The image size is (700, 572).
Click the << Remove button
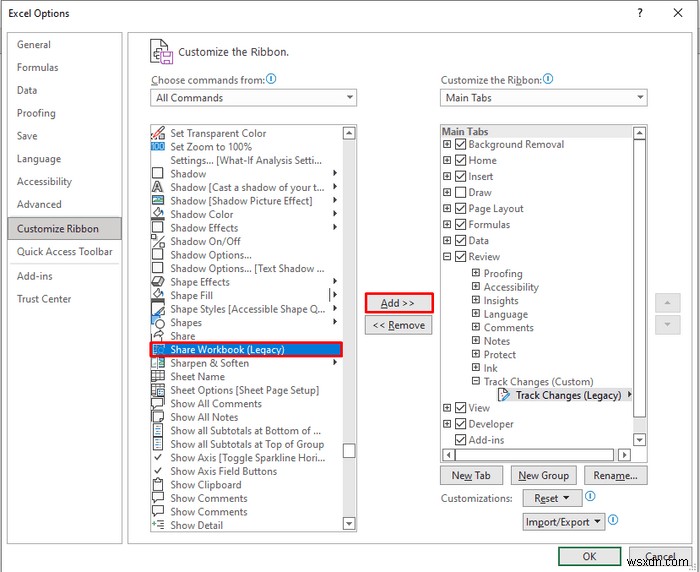[399, 325]
